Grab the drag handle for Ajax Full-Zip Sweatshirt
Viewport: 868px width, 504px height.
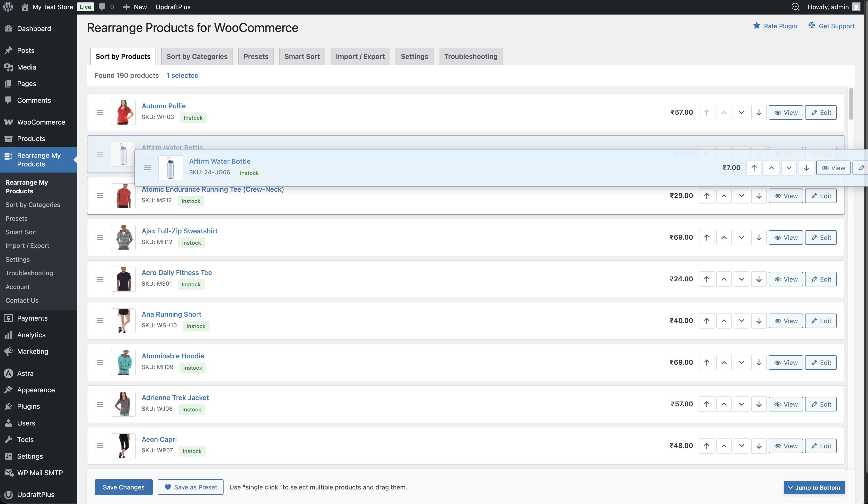100,237
